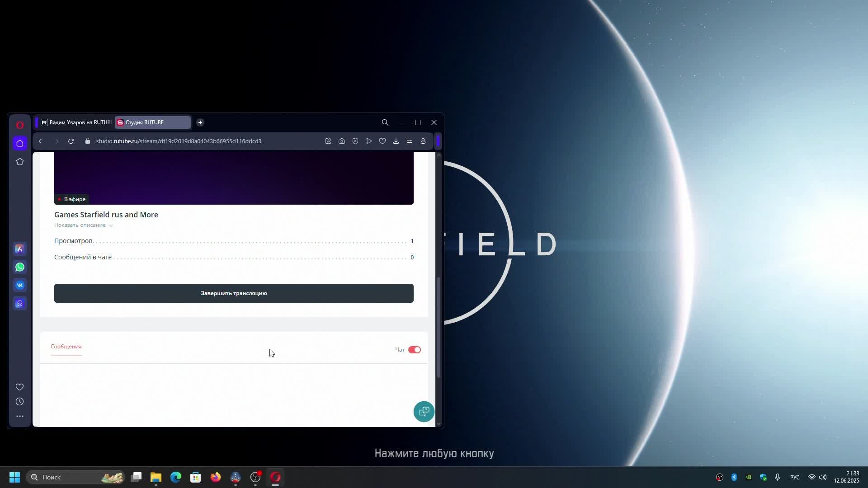Image resolution: width=868 pixels, height=488 pixels.
Task: Expand Показать описание
Action: click(83, 225)
